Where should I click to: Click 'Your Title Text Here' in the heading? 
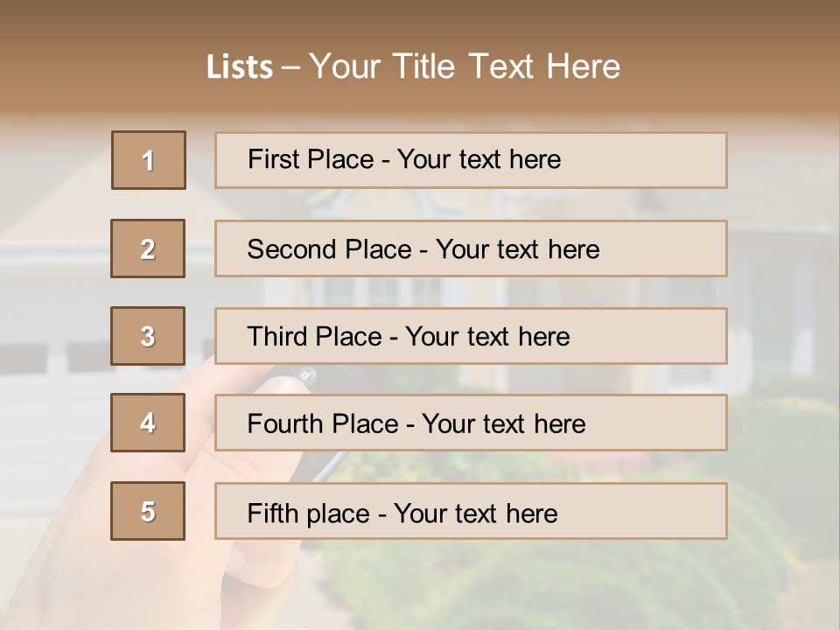tap(465, 66)
